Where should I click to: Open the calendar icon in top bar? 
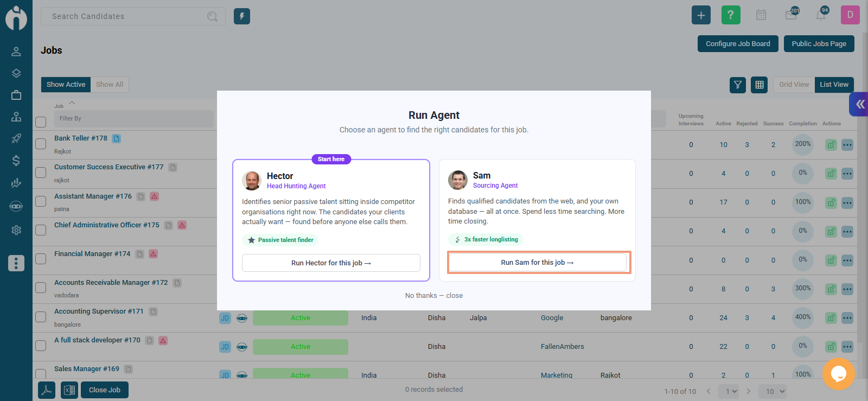[761, 15]
